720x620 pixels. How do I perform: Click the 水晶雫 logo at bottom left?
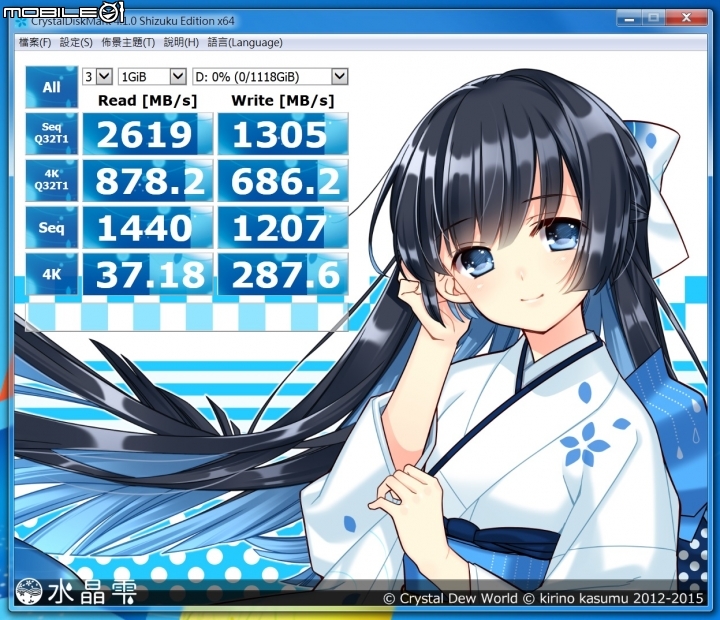76,592
